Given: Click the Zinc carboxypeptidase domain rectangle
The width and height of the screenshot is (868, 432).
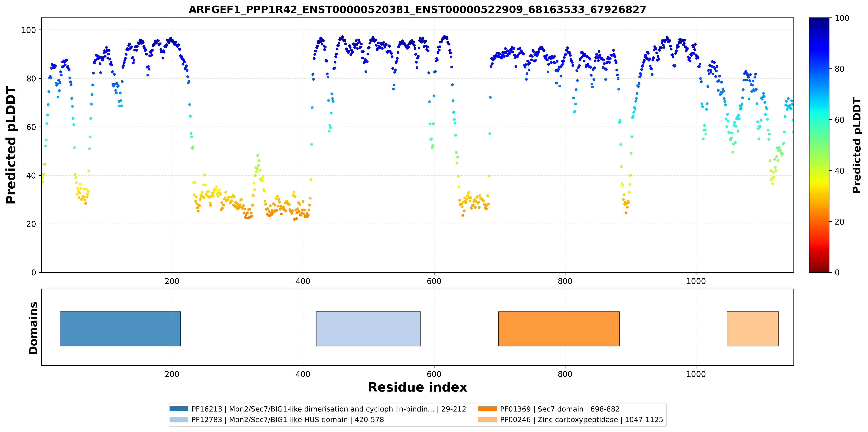Looking at the screenshot, I should coord(753,329).
